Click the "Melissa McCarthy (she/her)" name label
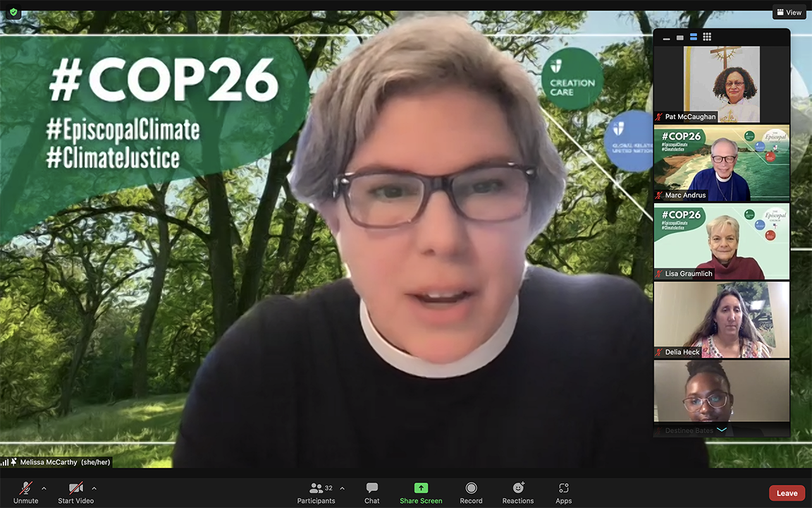 [66, 462]
